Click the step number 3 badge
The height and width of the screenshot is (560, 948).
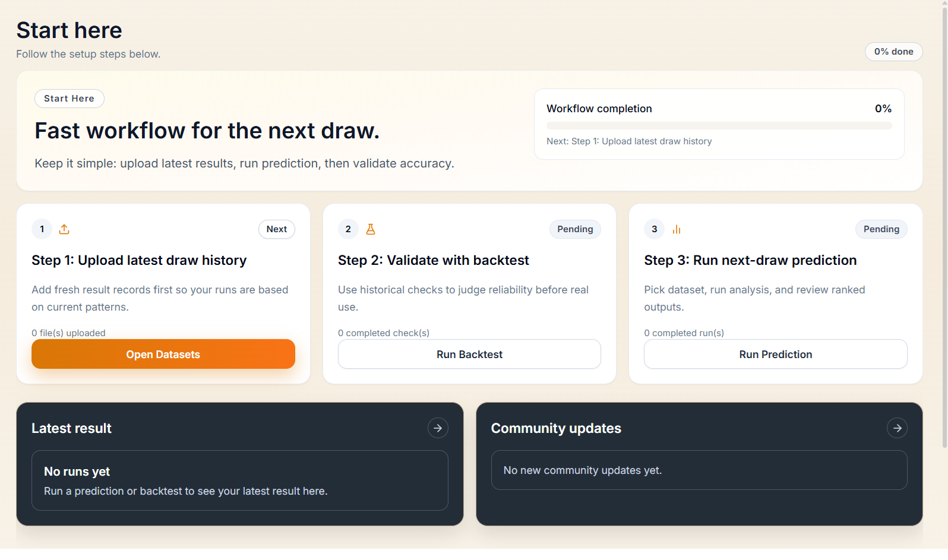655,229
